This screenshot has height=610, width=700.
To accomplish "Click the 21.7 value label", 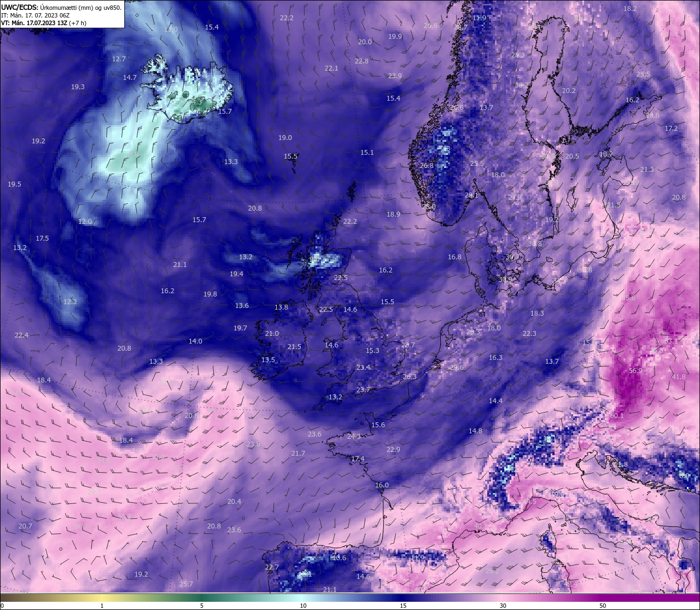I will [298, 454].
